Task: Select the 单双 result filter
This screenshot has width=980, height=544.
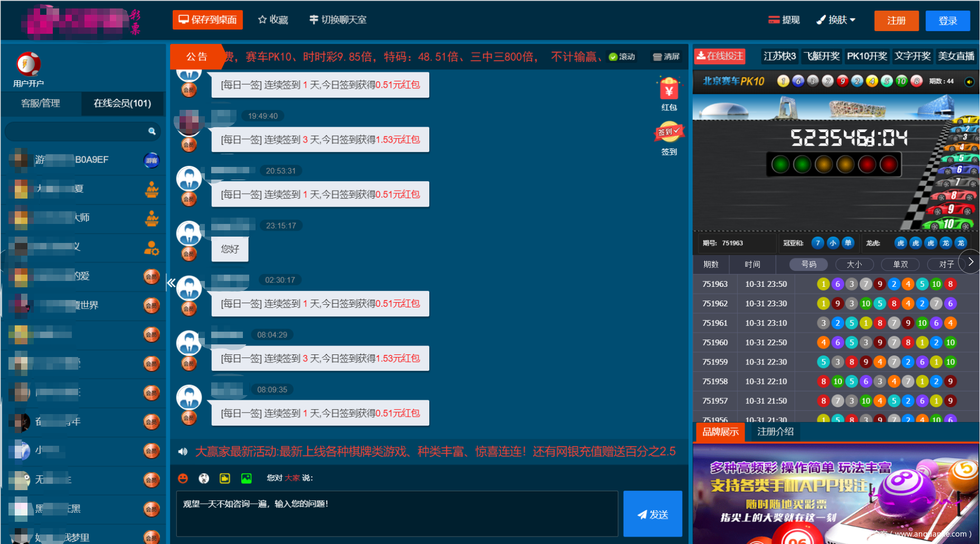Action: tap(900, 264)
